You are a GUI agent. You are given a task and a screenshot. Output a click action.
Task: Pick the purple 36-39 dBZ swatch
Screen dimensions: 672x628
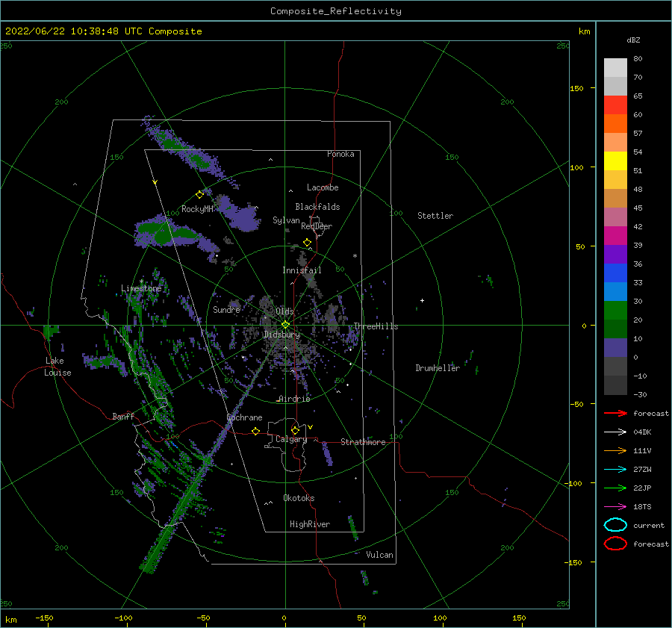click(x=615, y=255)
